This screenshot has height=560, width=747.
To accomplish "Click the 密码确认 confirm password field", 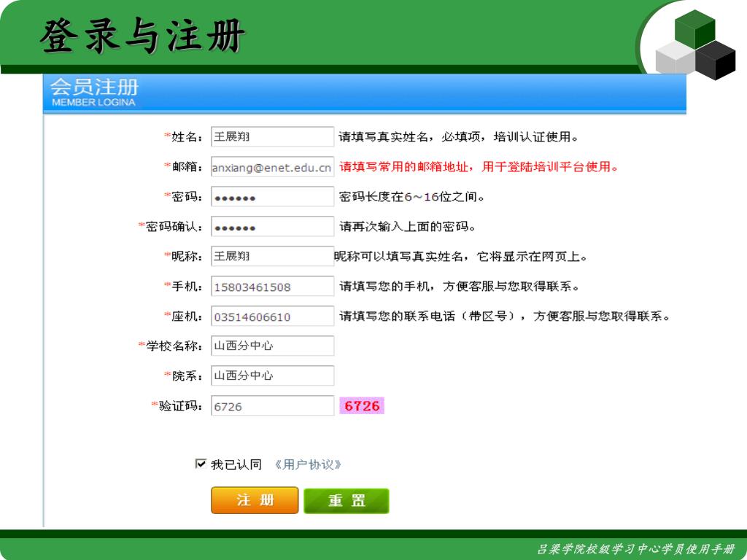I will (272, 227).
